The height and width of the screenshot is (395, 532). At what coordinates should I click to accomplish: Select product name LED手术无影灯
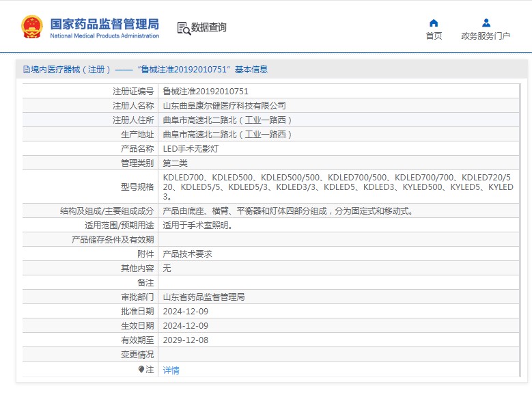(191, 148)
